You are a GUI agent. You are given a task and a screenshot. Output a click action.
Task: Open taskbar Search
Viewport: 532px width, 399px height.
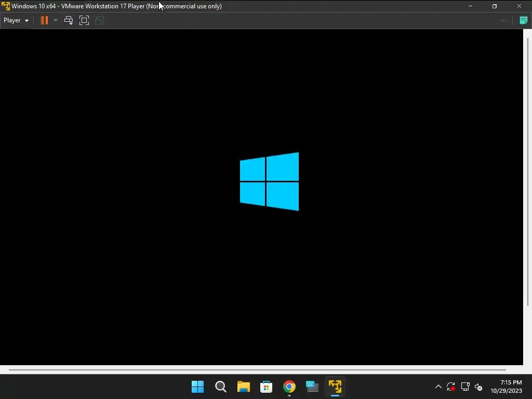click(x=220, y=387)
